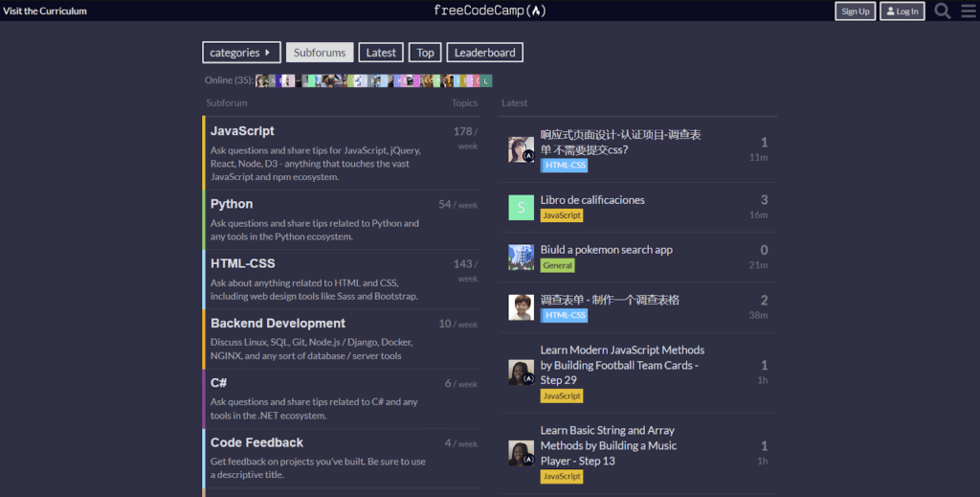Click the first online user avatar
Viewport: 980px width, 497px height.
pos(262,80)
